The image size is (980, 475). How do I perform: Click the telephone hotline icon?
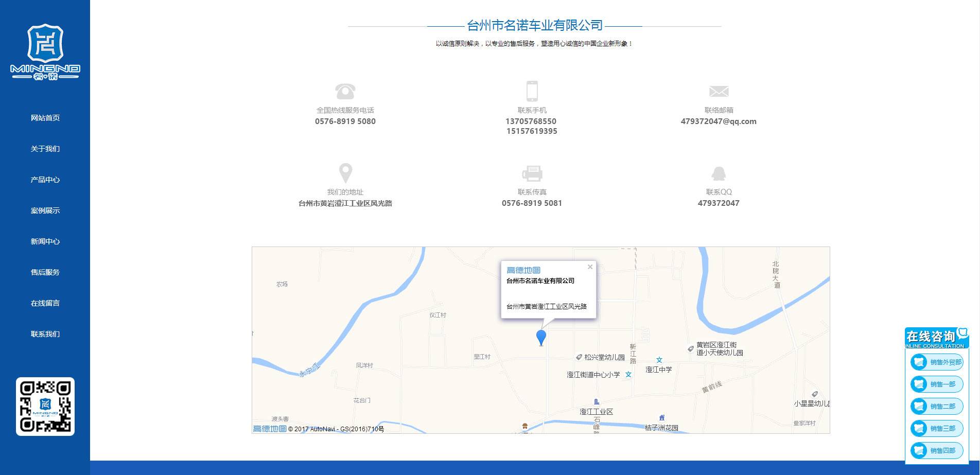pyautogui.click(x=345, y=91)
